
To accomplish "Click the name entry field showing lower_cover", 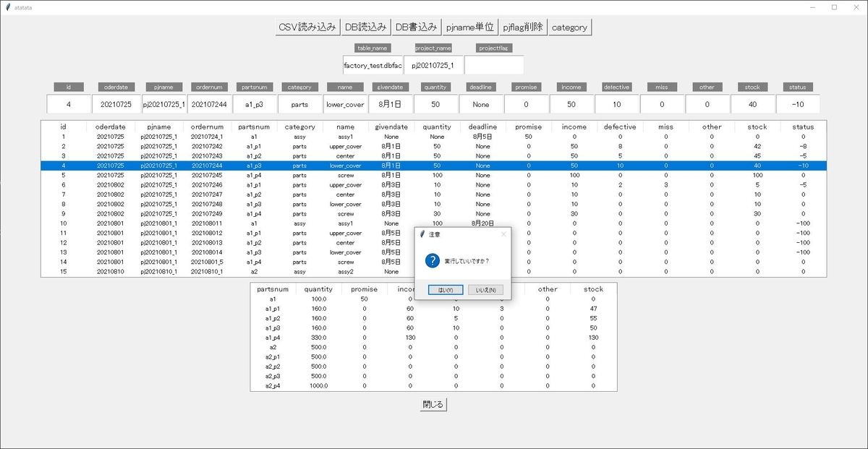I will (x=345, y=104).
